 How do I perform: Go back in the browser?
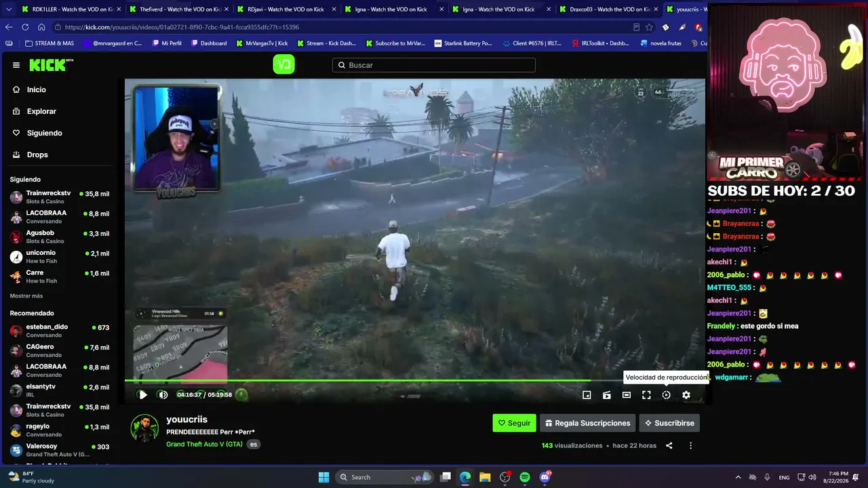(9, 27)
